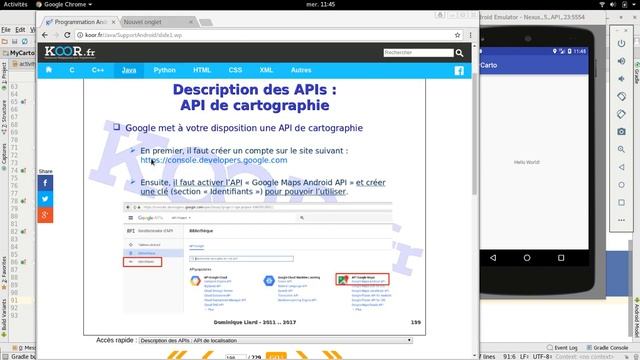
Task: Open the XML menu item
Action: tap(266, 70)
